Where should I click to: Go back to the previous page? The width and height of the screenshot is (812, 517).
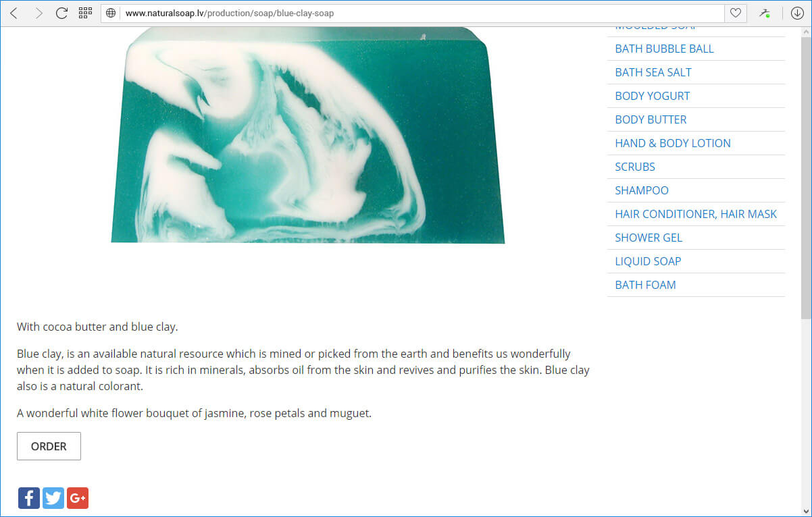point(14,13)
